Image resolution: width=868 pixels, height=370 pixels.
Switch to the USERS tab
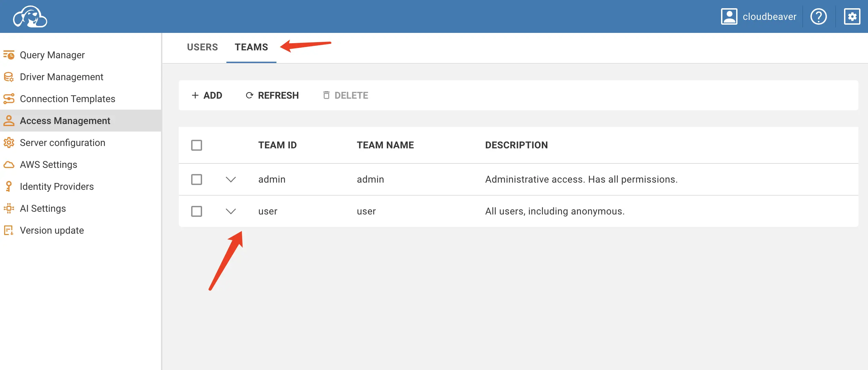click(x=202, y=47)
